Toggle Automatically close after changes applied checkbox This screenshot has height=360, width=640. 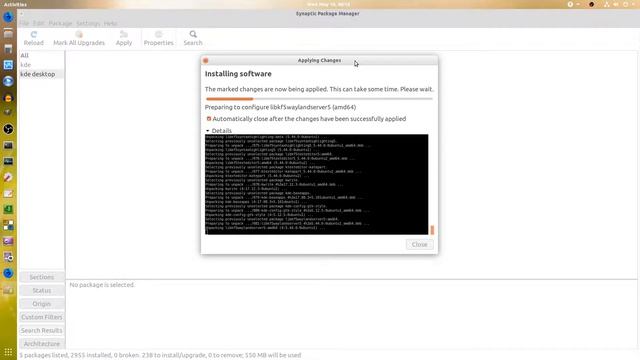tap(209, 119)
